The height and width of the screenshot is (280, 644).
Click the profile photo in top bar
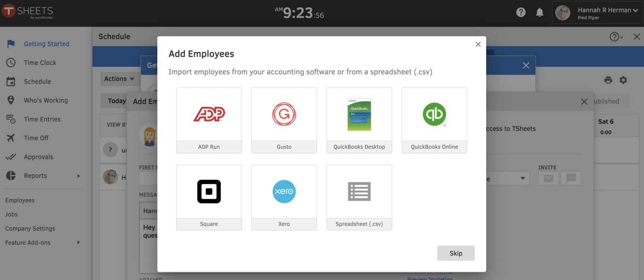pyautogui.click(x=563, y=12)
